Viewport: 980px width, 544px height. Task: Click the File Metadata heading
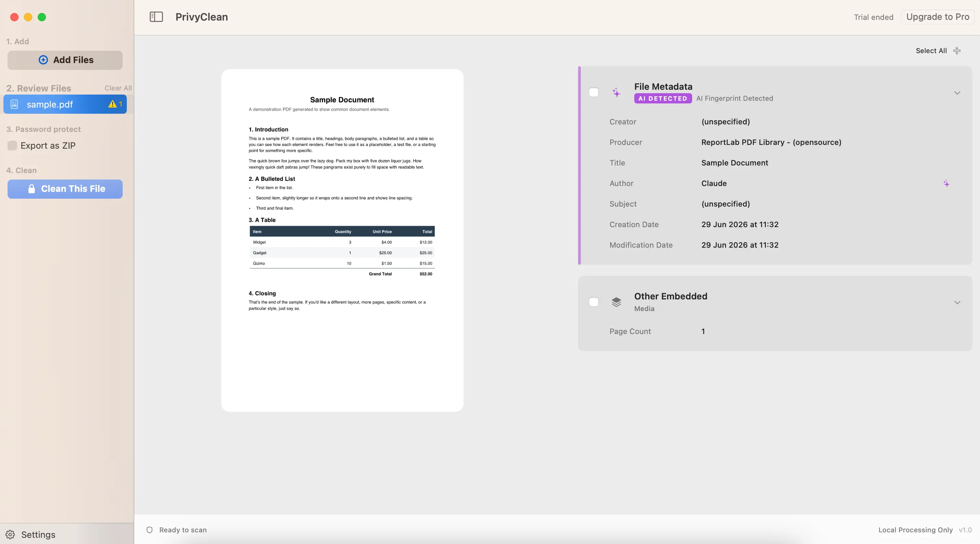663,87
